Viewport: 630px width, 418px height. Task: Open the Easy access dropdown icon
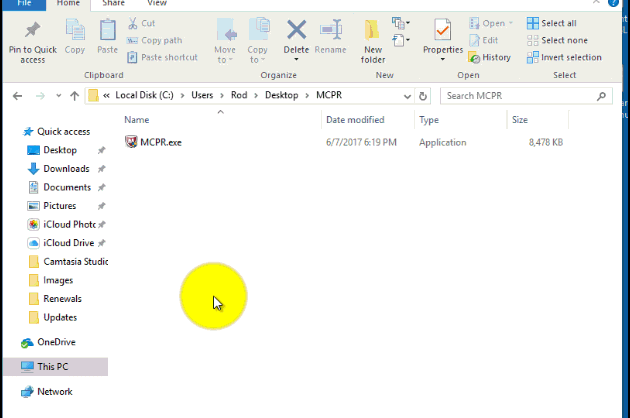tap(401, 40)
